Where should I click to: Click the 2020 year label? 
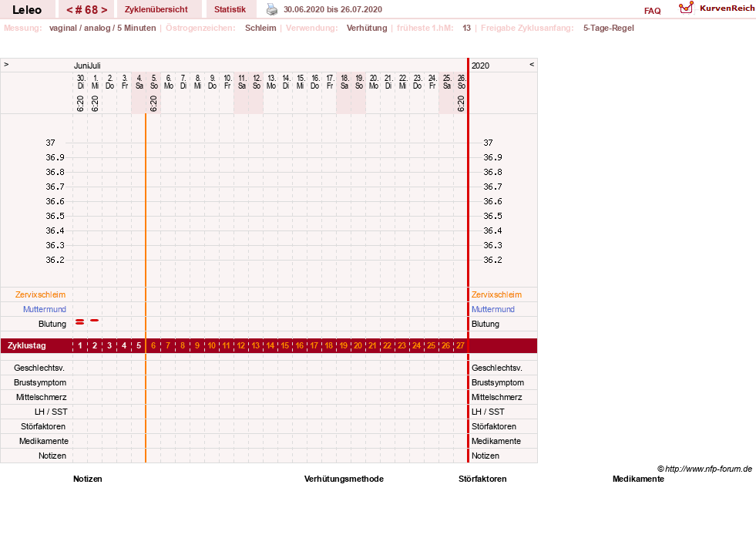click(480, 66)
